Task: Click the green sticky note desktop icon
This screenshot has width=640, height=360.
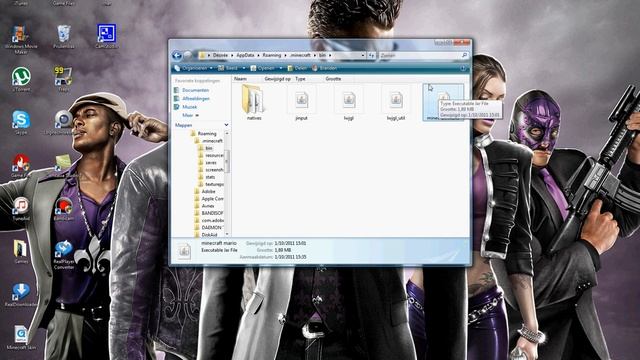Action: click(63, 162)
